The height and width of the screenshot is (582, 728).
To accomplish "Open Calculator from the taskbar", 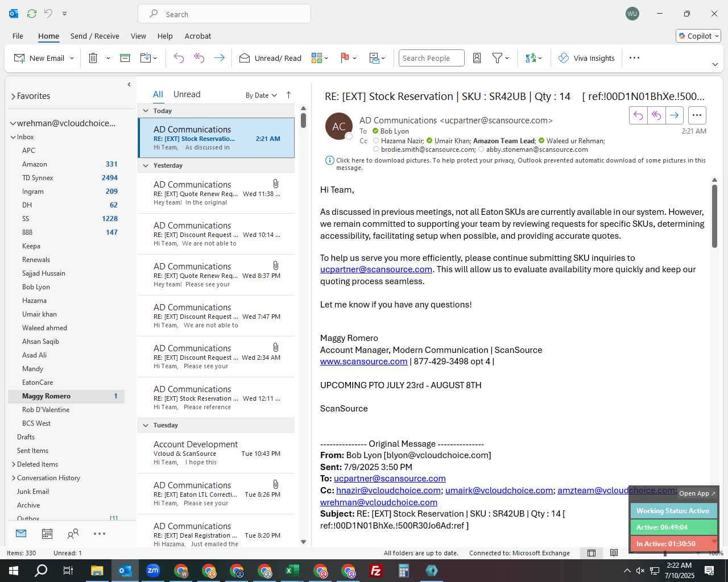I will 404,571.
